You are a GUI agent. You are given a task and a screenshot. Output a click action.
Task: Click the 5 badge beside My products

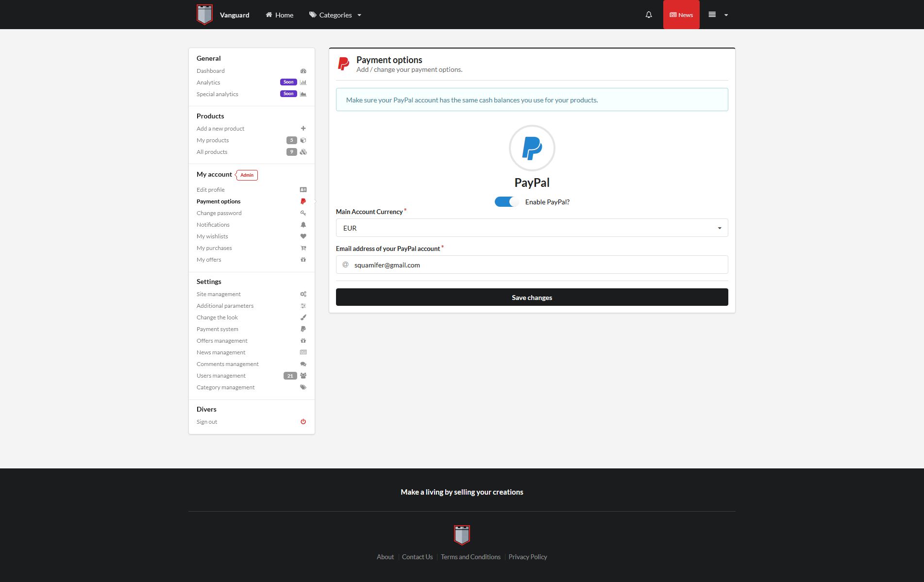pos(291,140)
